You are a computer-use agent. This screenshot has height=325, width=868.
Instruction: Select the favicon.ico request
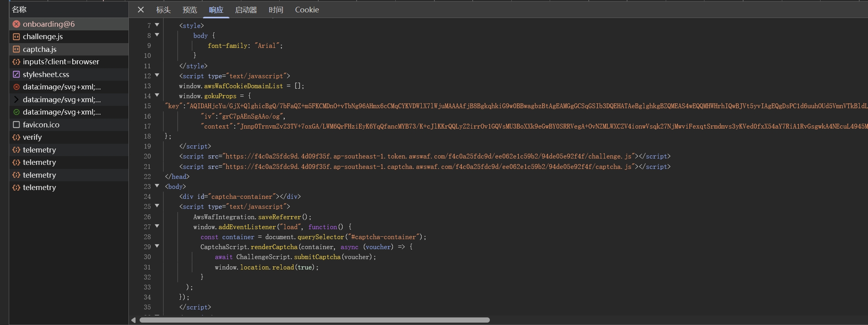pyautogui.click(x=69, y=125)
